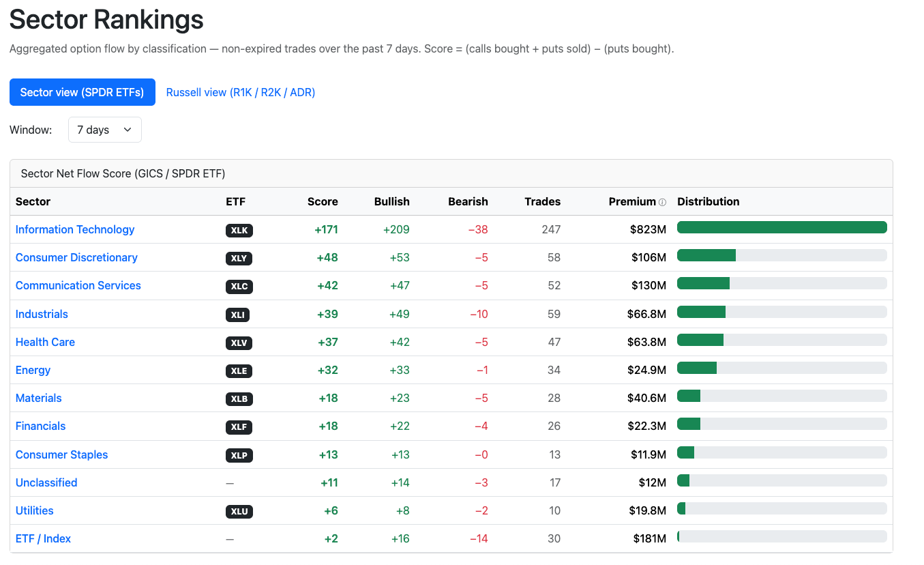
Task: Click the Score column header
Action: click(323, 201)
